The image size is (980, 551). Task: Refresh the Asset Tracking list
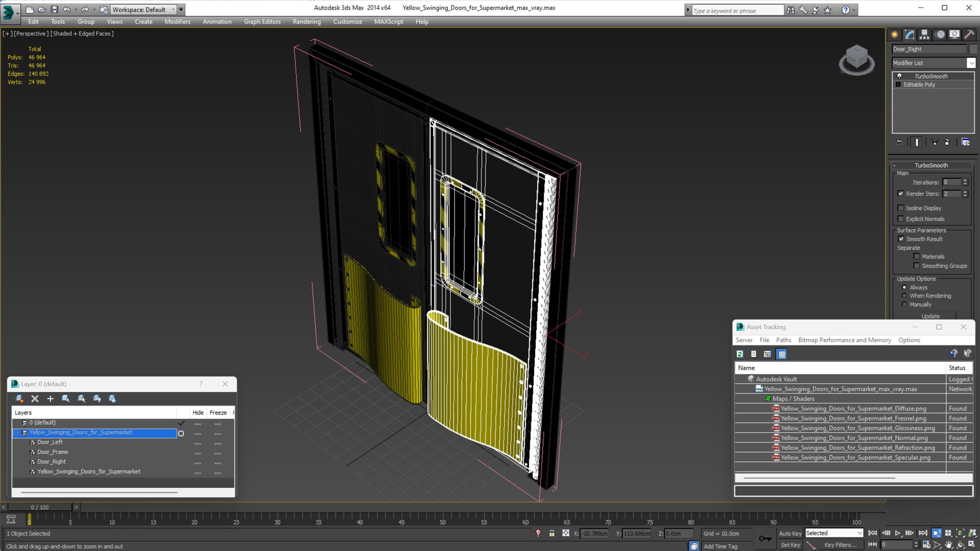click(740, 354)
